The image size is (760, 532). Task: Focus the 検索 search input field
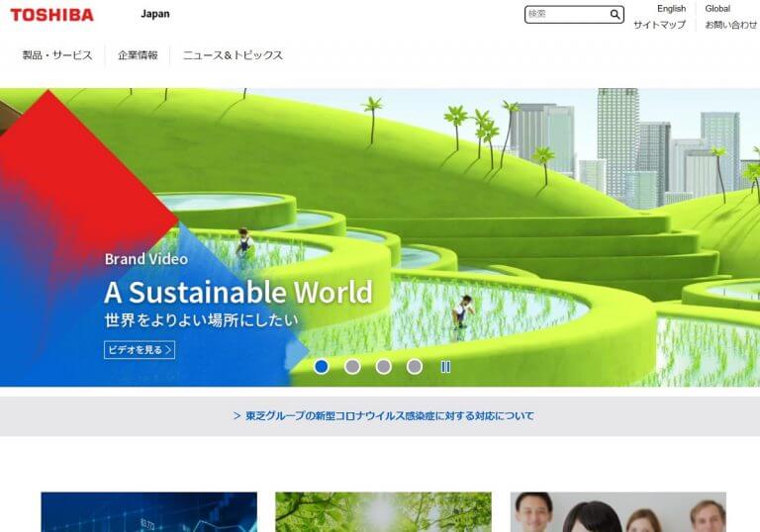point(566,15)
